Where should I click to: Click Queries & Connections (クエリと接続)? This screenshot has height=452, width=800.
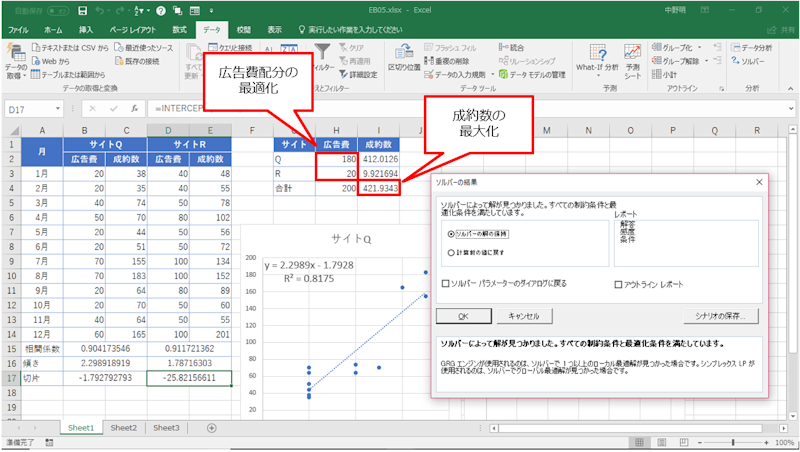(230, 48)
